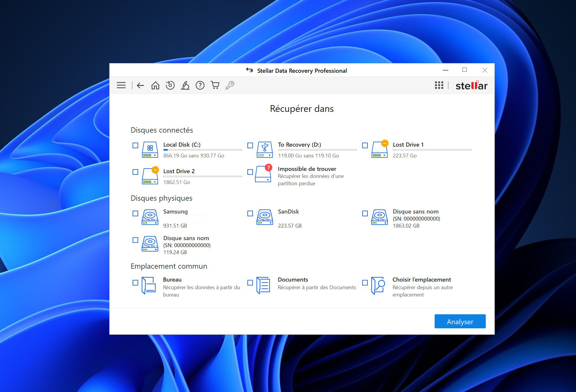Viewport: 576px width, 392px height.
Task: Open the Help question mark icon
Action: (200, 85)
